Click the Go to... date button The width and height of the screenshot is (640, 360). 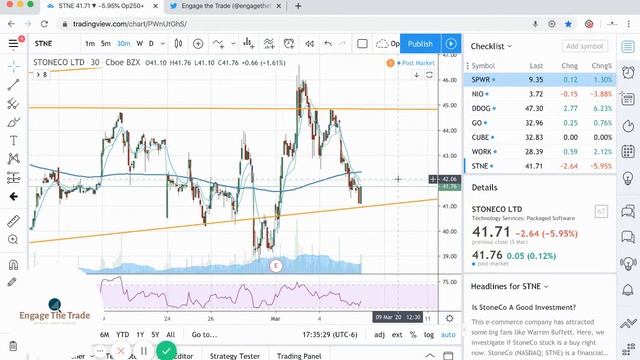click(204, 335)
